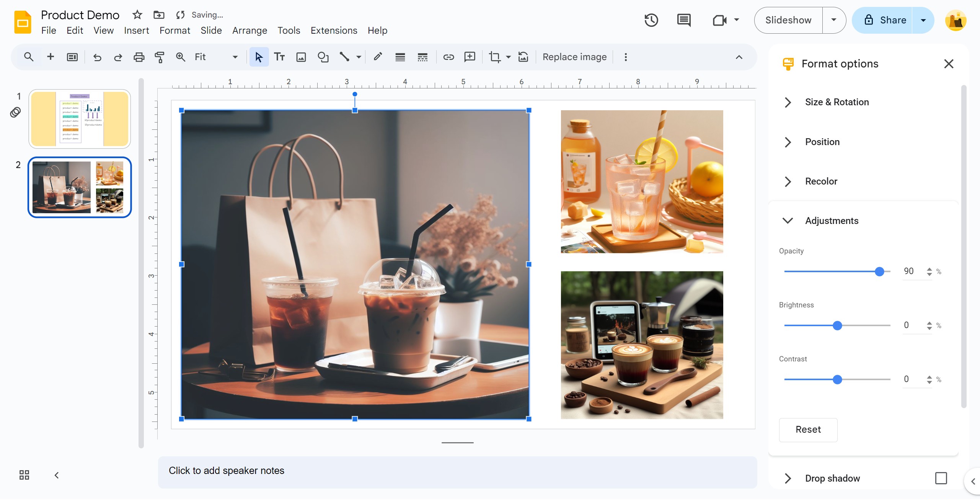Open the Format menu
The height and width of the screenshot is (500, 980).
175,31
